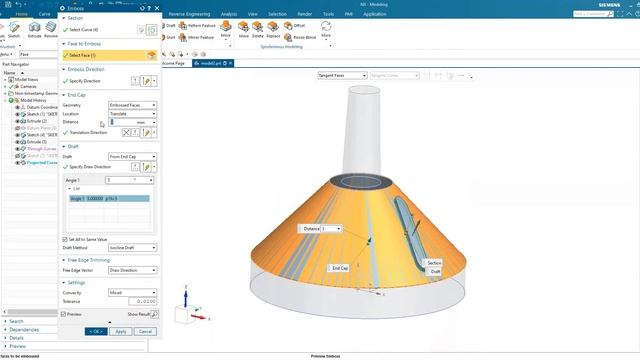Image resolution: width=640 pixels, height=360 pixels.
Task: Click the Extrude tool icon
Action: point(34,27)
